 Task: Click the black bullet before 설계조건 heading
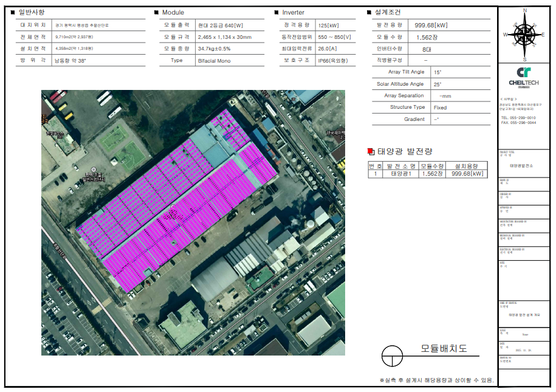pos(369,12)
